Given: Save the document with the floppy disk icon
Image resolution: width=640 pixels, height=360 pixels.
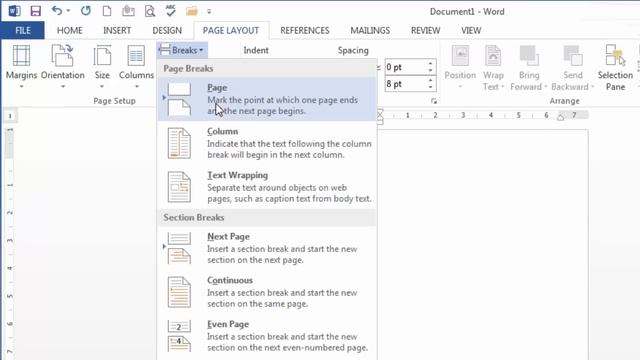Looking at the screenshot, I should (36, 11).
